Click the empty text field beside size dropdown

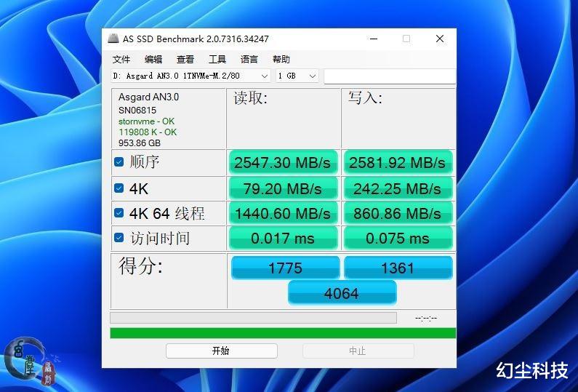click(390, 76)
